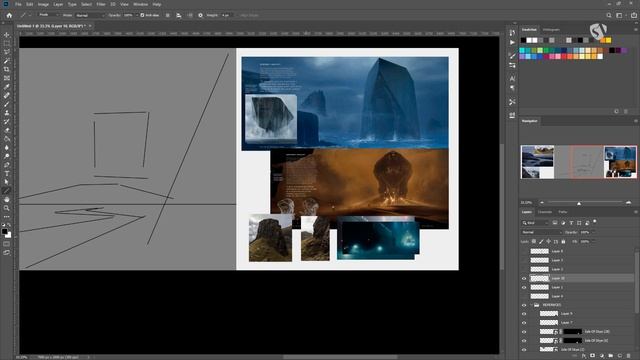The height and width of the screenshot is (360, 640).
Task: Toggle lock transparent pixels icon
Action: [534, 242]
